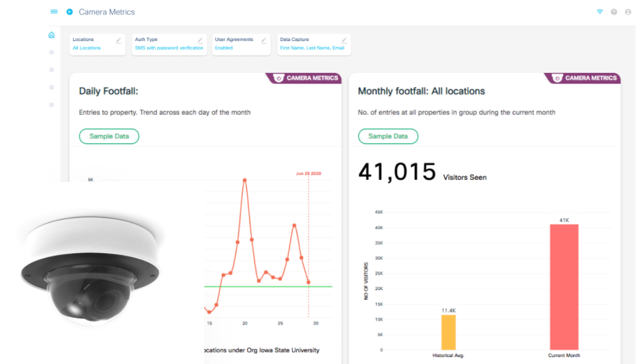
Task: Edit the Locations filter with pencil icon
Action: pos(118,40)
